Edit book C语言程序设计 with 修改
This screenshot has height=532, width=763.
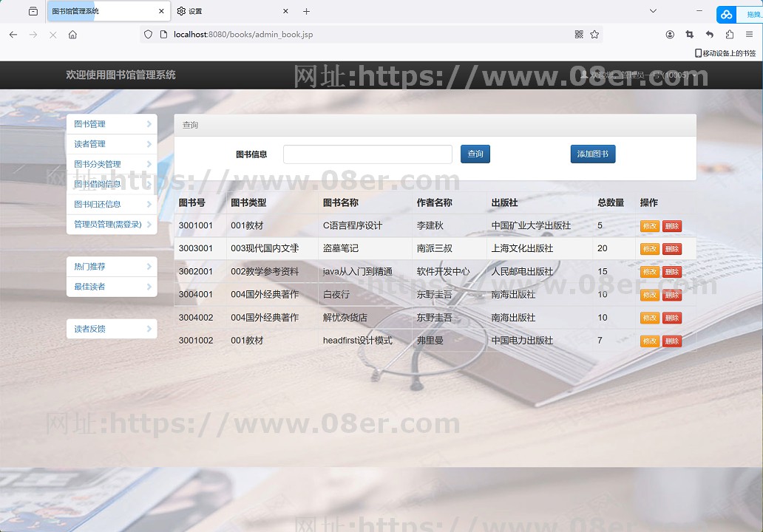(650, 225)
